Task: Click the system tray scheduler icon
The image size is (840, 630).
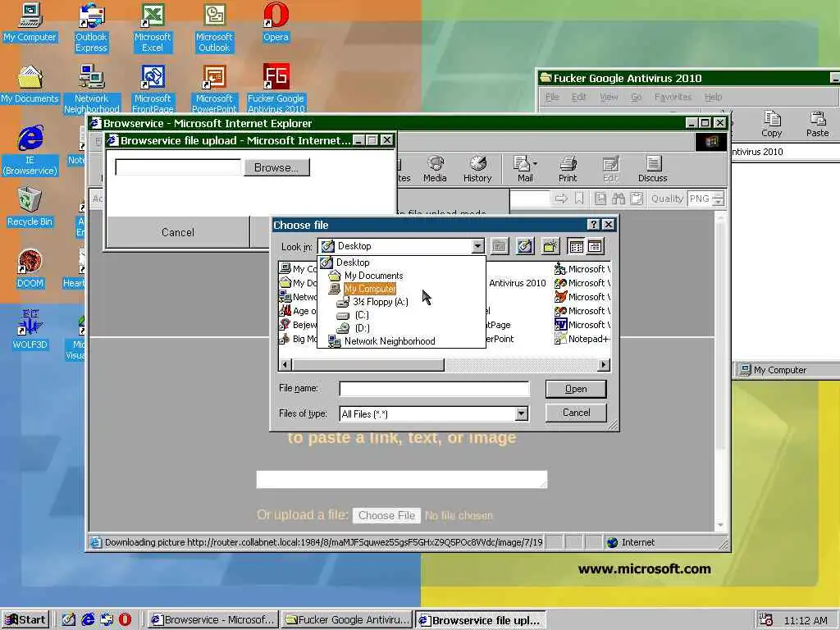Action: (765, 620)
